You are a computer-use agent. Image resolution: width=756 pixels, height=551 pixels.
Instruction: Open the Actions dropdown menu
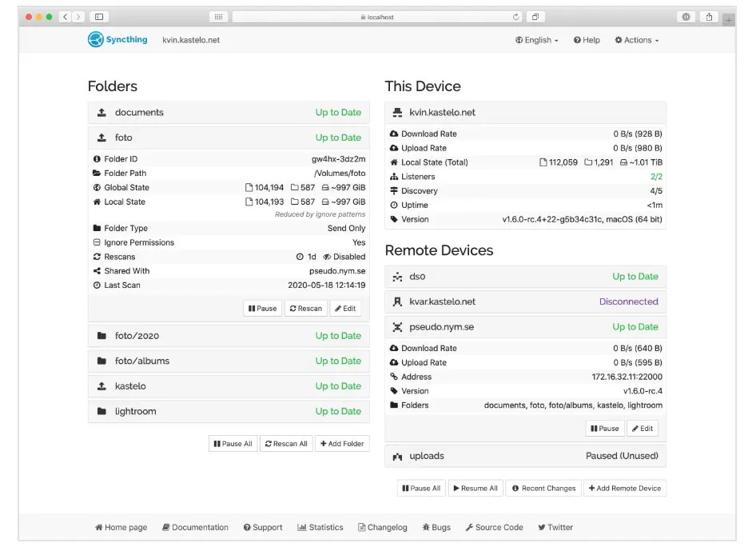pos(636,40)
